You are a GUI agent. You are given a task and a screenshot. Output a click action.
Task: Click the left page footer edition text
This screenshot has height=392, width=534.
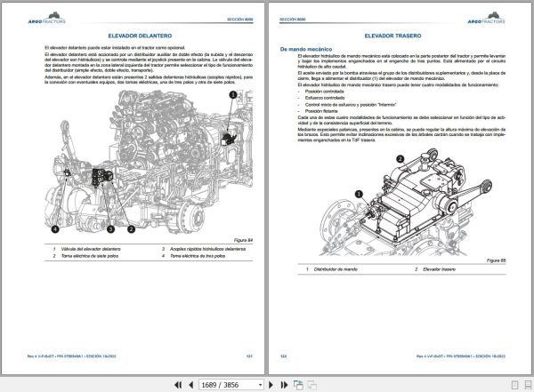(71, 356)
